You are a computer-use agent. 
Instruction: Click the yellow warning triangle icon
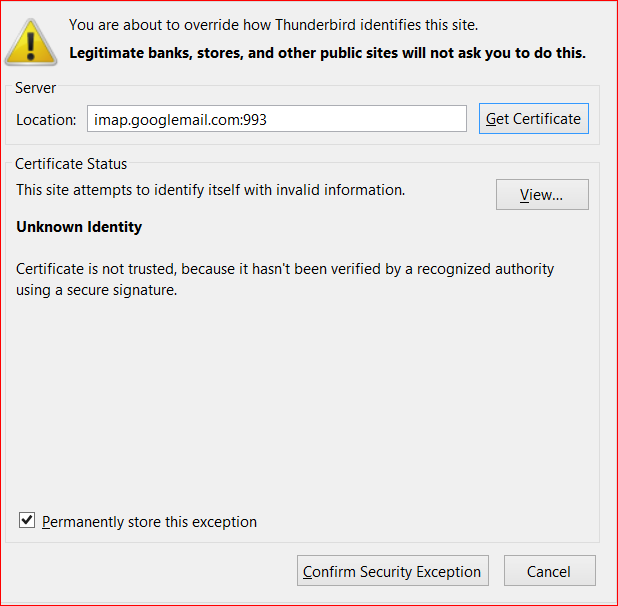pyautogui.click(x=32, y=39)
